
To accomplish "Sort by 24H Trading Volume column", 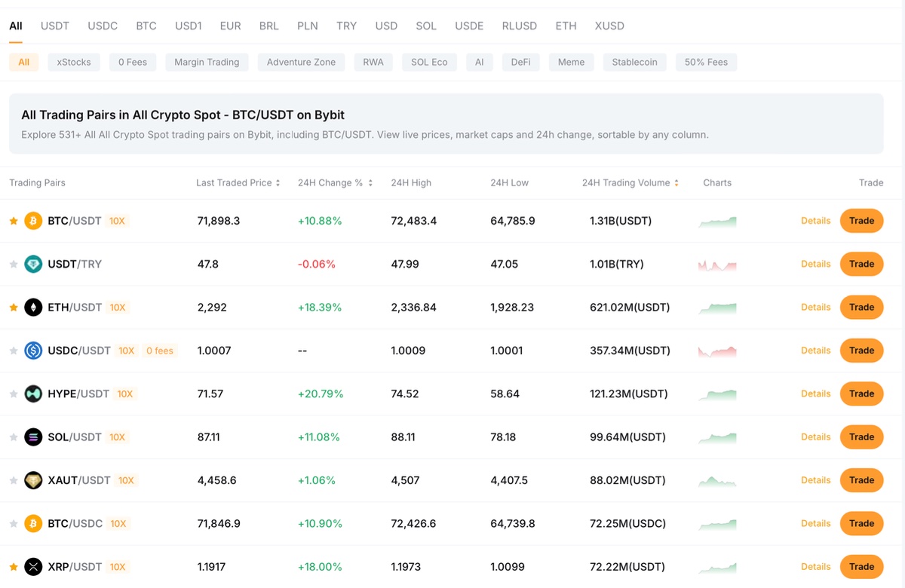I will pos(630,182).
